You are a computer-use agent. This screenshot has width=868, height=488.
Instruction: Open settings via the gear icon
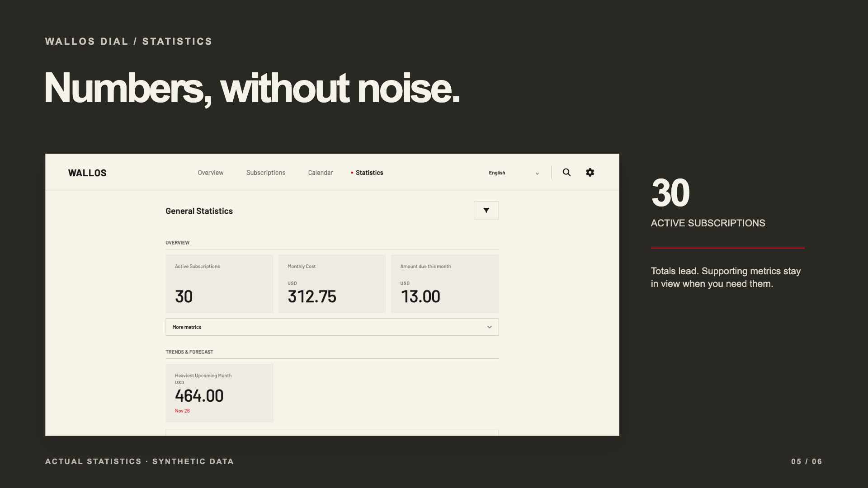point(590,172)
